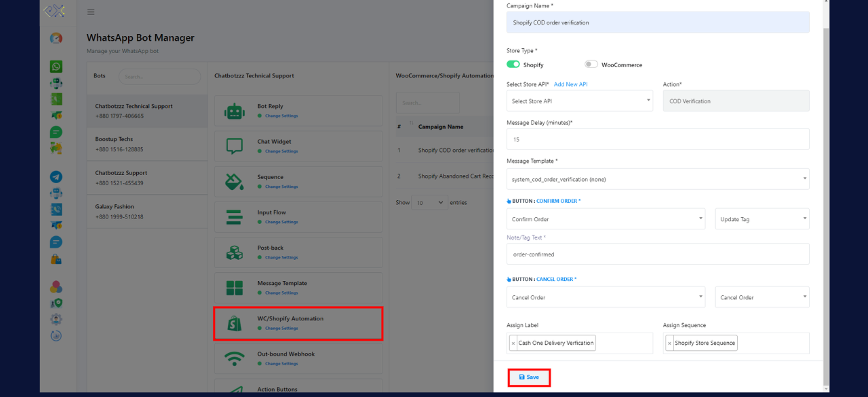Image resolution: width=868 pixels, height=397 pixels.
Task: Click Change Settings under Bot Reply
Action: [x=281, y=116]
